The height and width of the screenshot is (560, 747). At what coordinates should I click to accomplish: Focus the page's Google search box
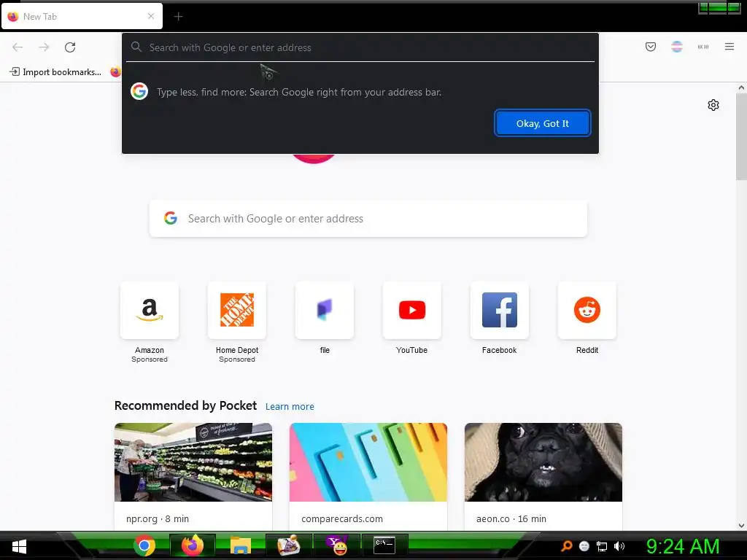368,219
